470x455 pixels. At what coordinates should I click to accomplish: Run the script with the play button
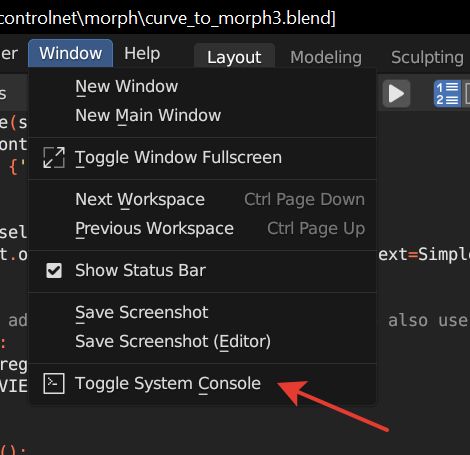pos(396,94)
